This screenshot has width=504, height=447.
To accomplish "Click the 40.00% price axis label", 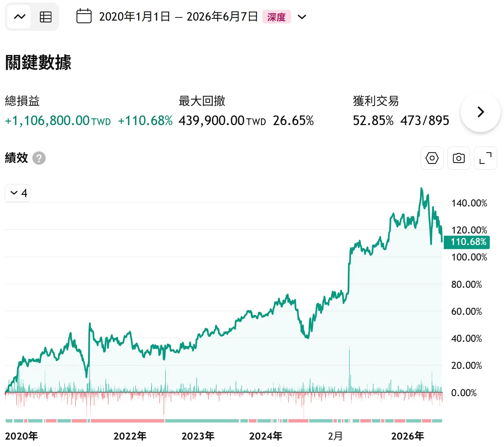I will pyautogui.click(x=467, y=338).
